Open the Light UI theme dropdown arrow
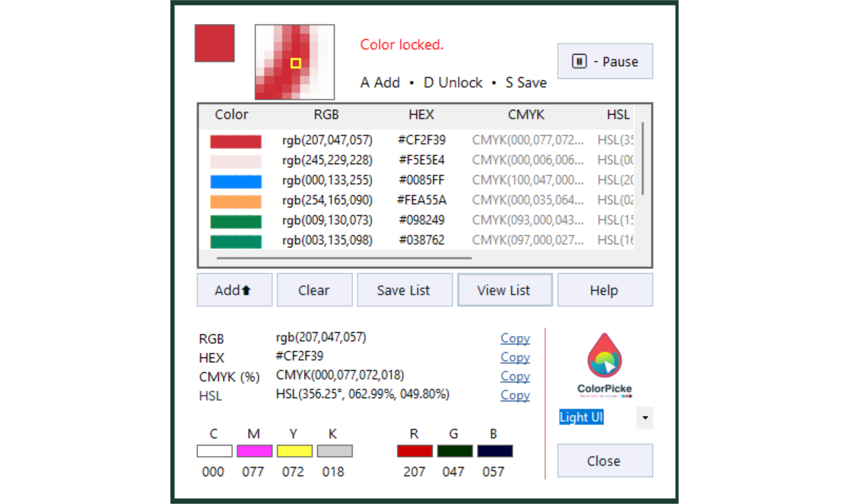 coord(644,417)
